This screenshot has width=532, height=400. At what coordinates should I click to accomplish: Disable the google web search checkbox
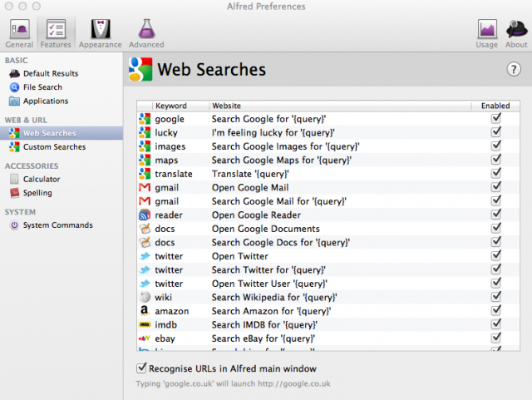(496, 118)
